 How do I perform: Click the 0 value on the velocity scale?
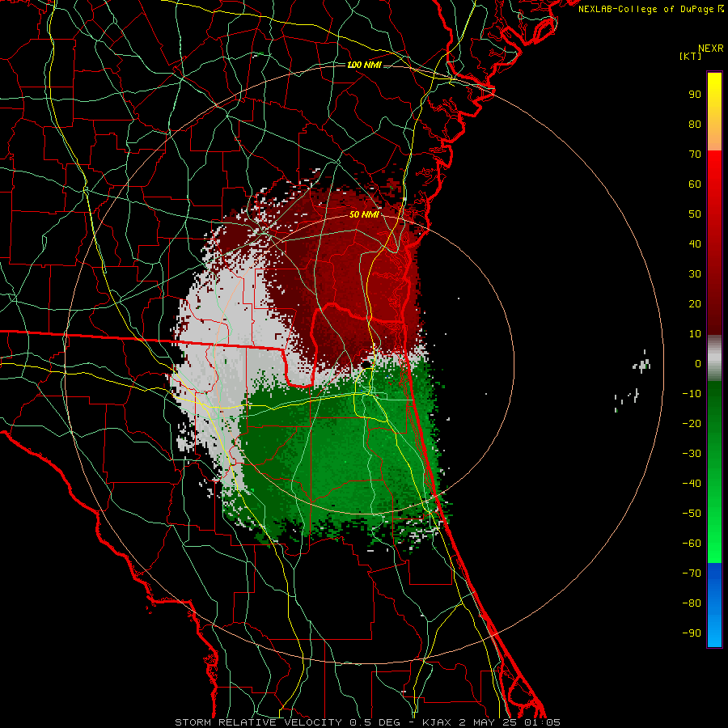tap(698, 363)
